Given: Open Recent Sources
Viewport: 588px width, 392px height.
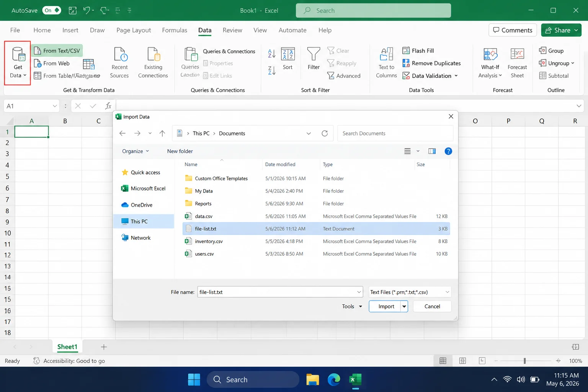Looking at the screenshot, I should click(x=119, y=63).
